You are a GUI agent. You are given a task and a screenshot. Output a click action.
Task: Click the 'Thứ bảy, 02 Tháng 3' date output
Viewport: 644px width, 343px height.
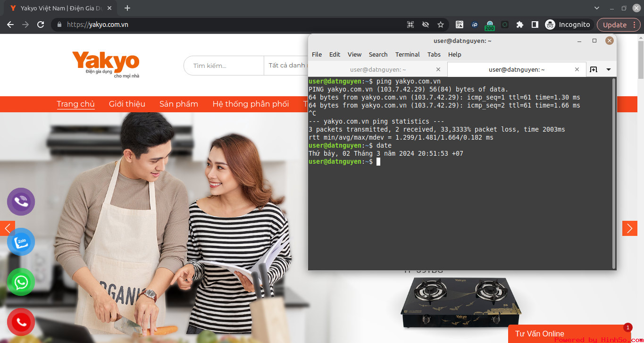point(386,153)
